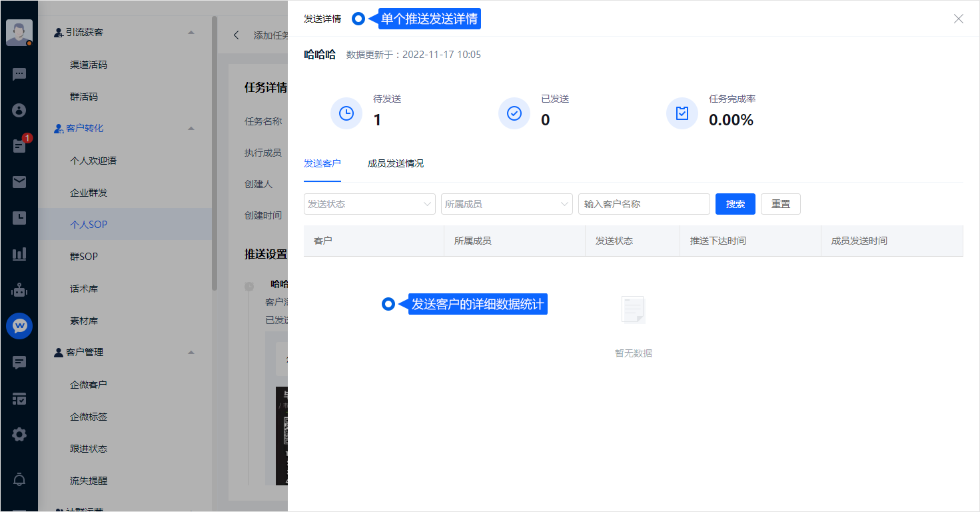Close the 发送详情 drawer panel
This screenshot has height=512, width=980.
click(958, 19)
